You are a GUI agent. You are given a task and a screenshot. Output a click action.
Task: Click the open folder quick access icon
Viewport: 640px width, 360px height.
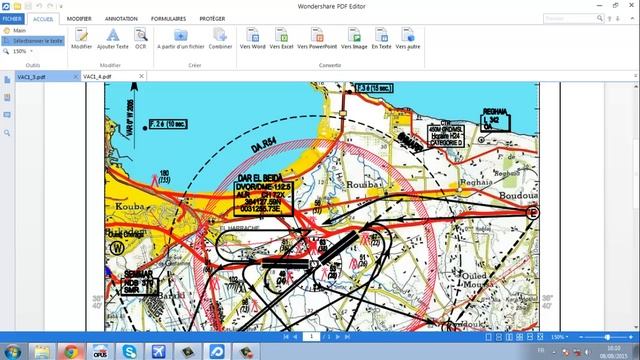pyautogui.click(x=17, y=6)
